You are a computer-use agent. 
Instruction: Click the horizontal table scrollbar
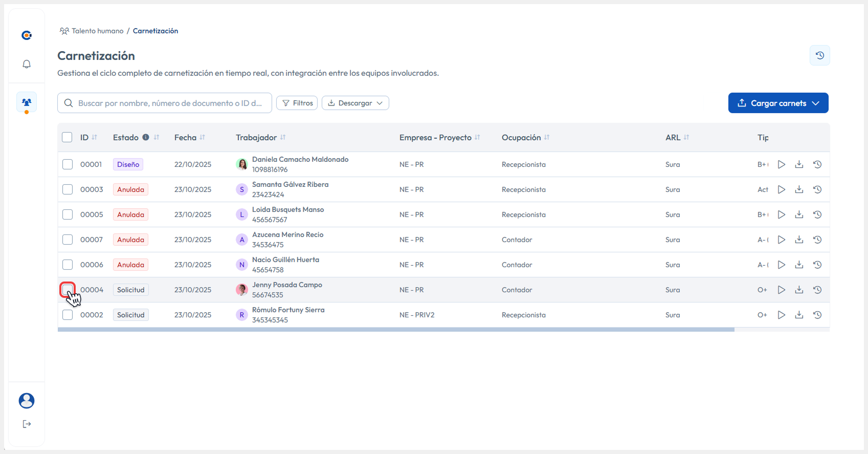(396, 330)
